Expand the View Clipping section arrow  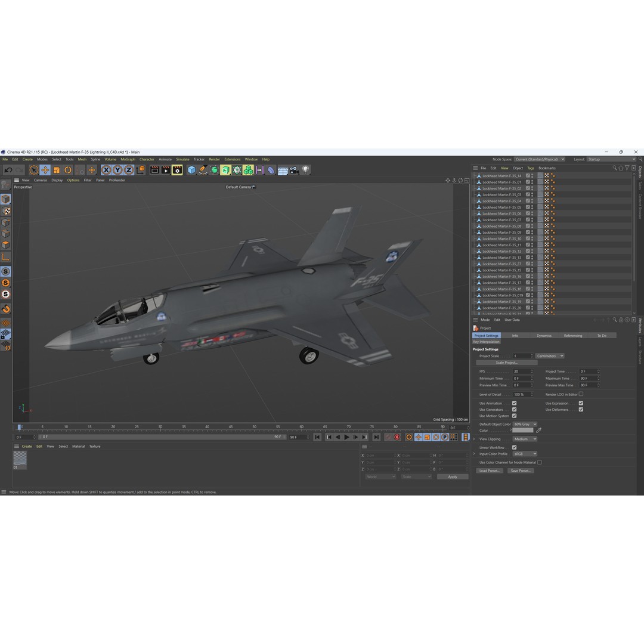[x=474, y=439]
